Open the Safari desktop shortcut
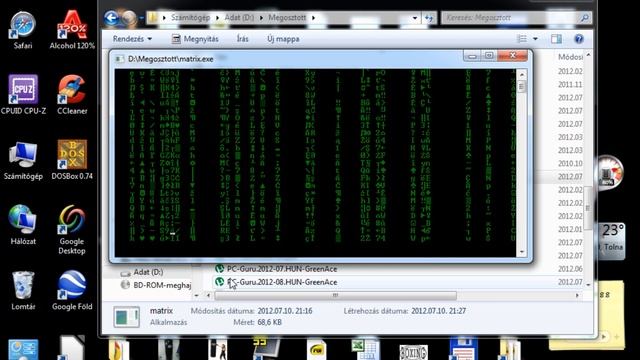 point(23,30)
